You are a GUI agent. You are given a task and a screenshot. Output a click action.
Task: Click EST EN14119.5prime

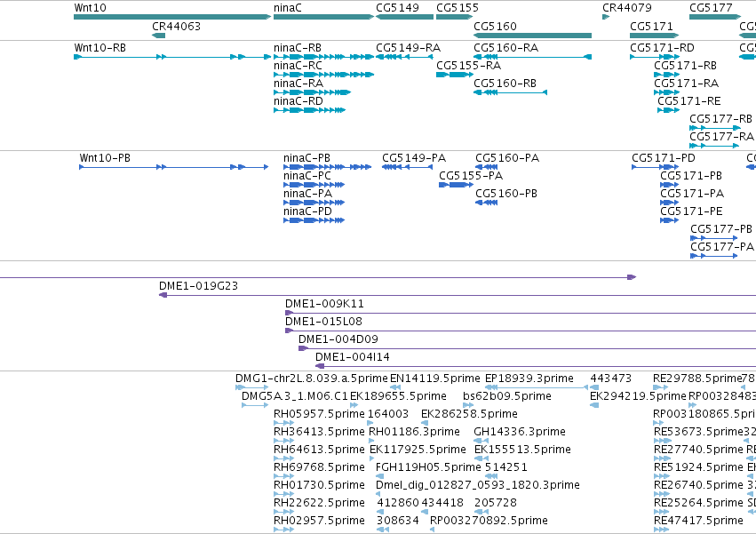[394, 387]
